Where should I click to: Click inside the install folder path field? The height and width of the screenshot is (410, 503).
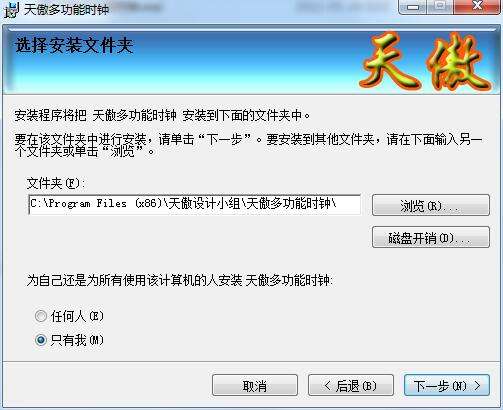195,204
